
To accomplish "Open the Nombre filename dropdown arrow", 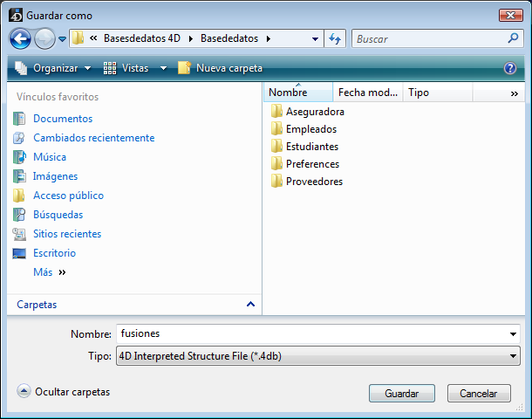I will coord(513,334).
